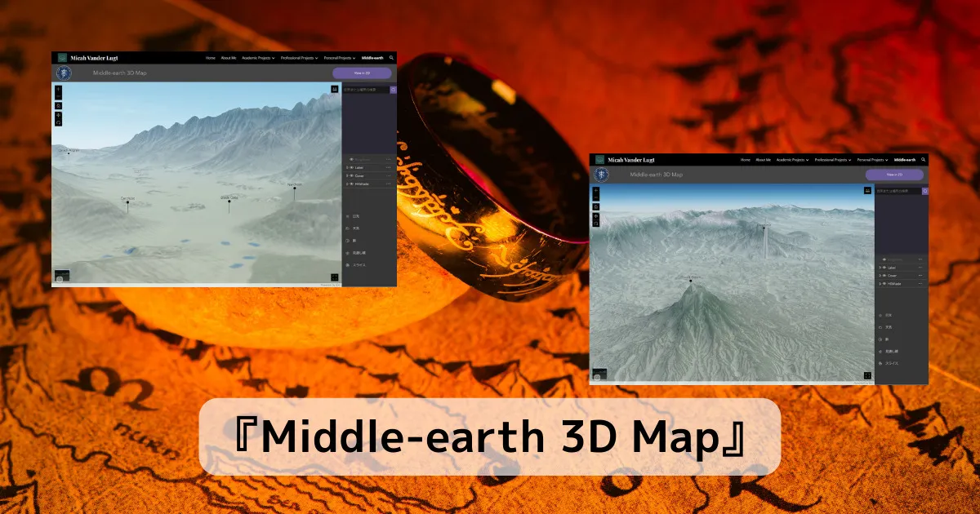Click View in 2D button in right screenshot

point(894,175)
